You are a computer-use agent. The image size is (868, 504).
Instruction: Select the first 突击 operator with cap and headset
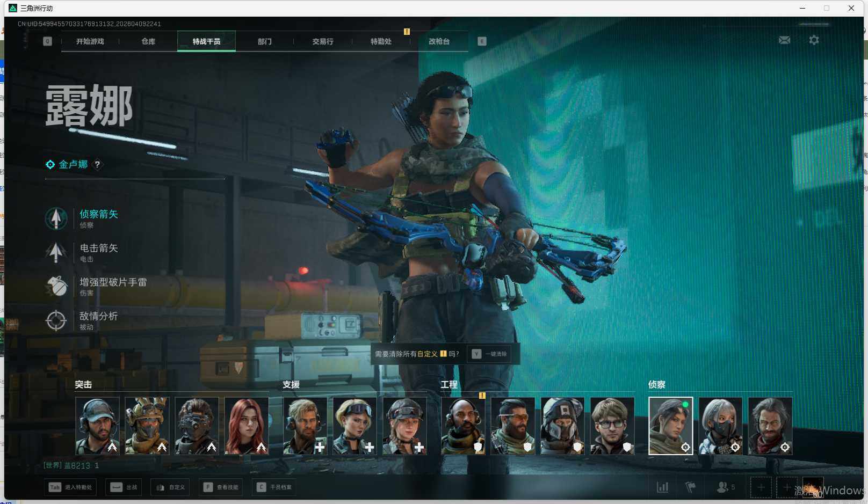tap(97, 426)
